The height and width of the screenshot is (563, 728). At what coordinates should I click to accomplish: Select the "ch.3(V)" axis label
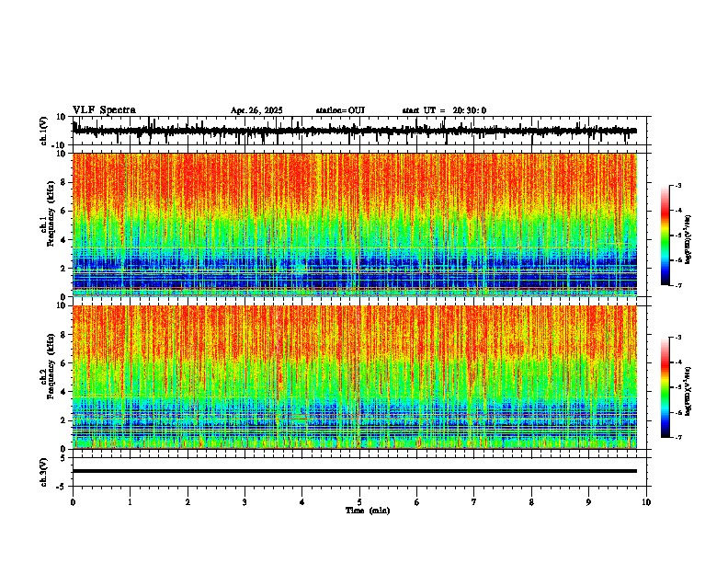tap(44, 472)
